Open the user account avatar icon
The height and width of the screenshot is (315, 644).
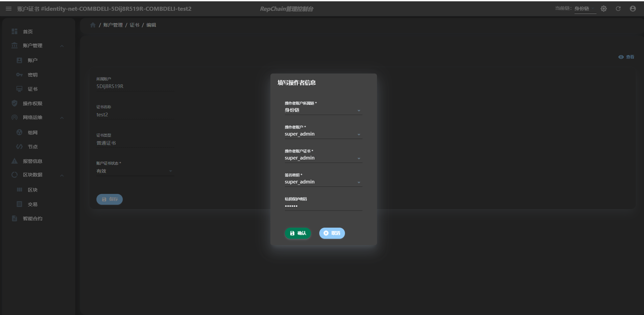click(633, 9)
